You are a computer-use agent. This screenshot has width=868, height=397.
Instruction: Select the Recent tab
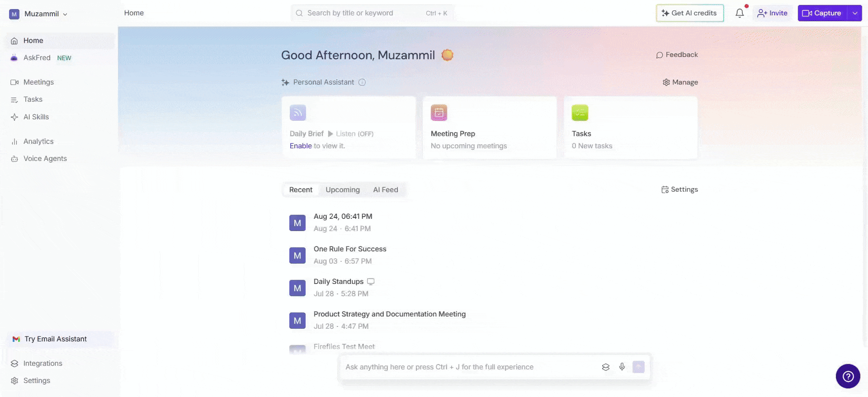click(x=301, y=190)
